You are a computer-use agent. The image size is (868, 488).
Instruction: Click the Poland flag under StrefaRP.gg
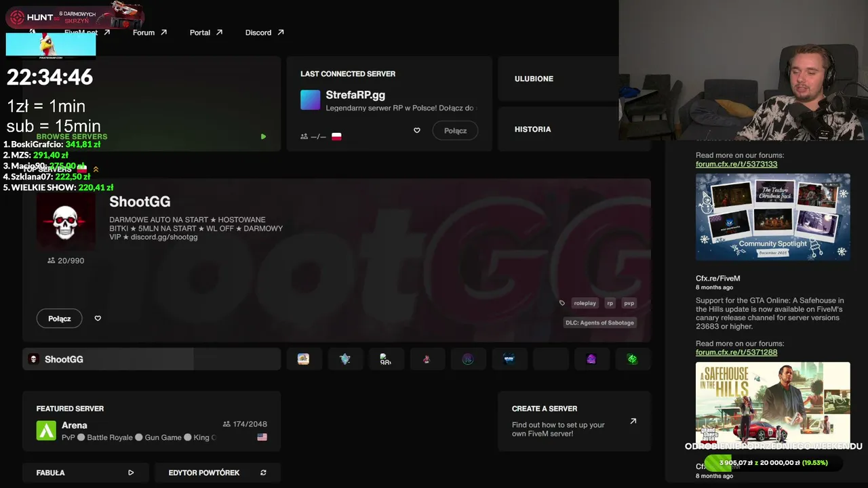point(336,136)
